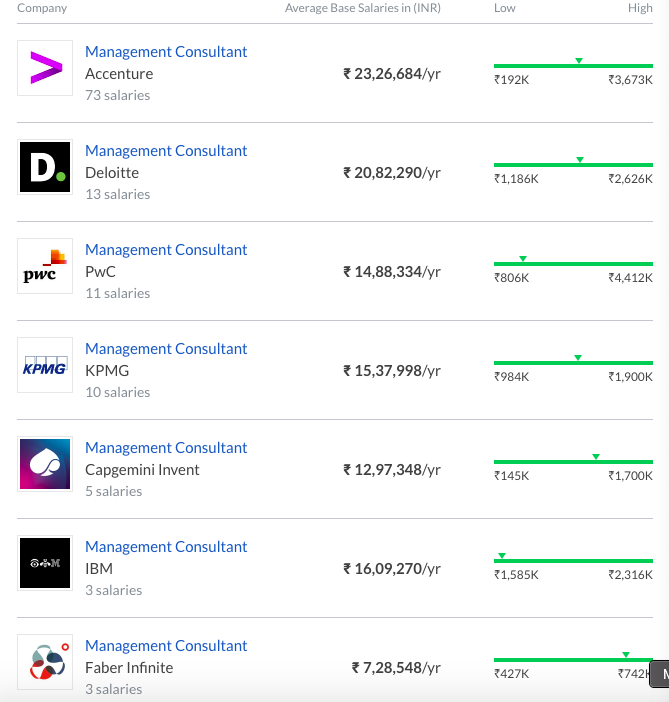Click the PwC salary range marker
Viewport: 669px width, 702px height.
click(x=523, y=259)
